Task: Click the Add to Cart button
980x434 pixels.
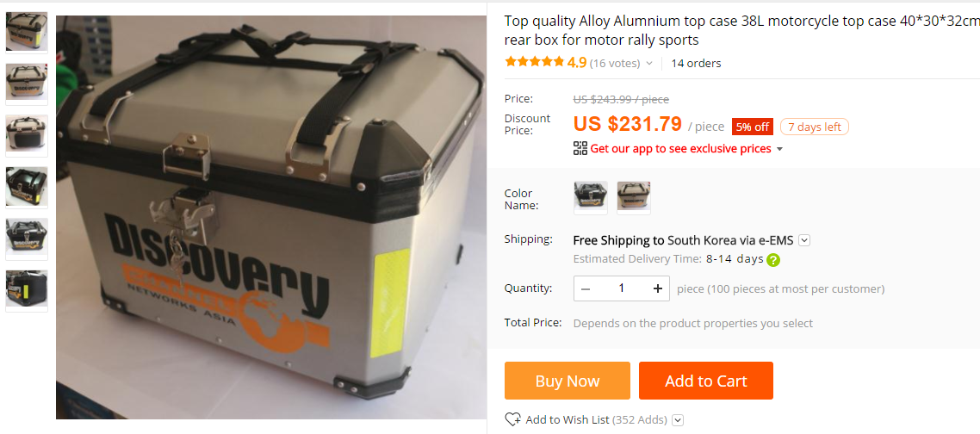Action: click(x=705, y=381)
